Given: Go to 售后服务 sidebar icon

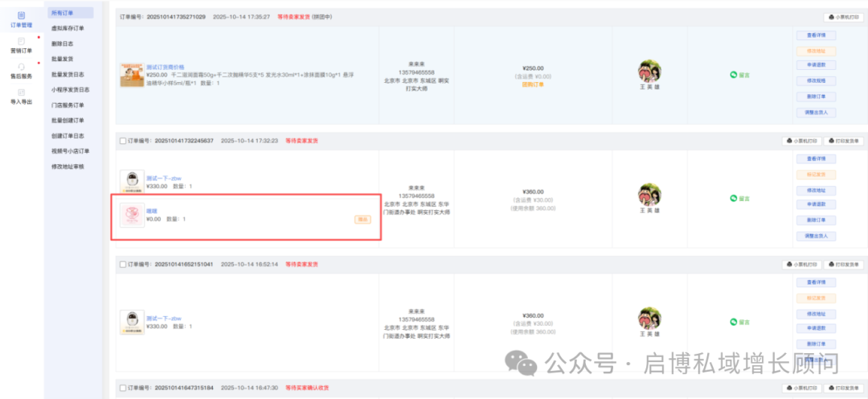Looking at the screenshot, I should (21, 71).
